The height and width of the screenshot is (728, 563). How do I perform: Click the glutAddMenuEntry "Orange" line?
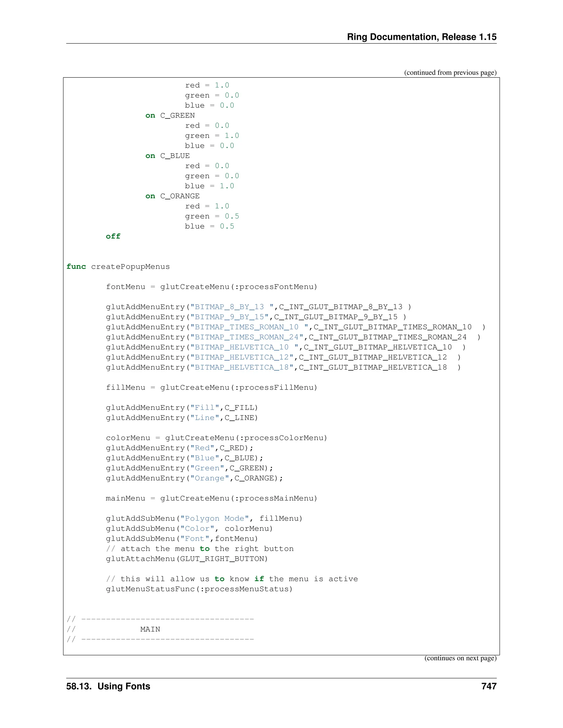194,478
